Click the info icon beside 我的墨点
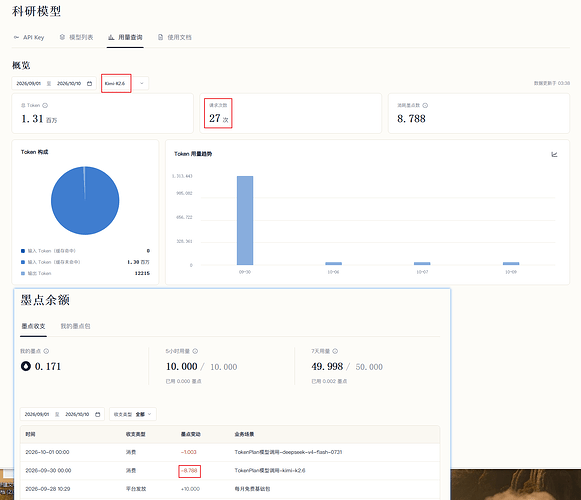The image size is (581, 500). pos(46,351)
